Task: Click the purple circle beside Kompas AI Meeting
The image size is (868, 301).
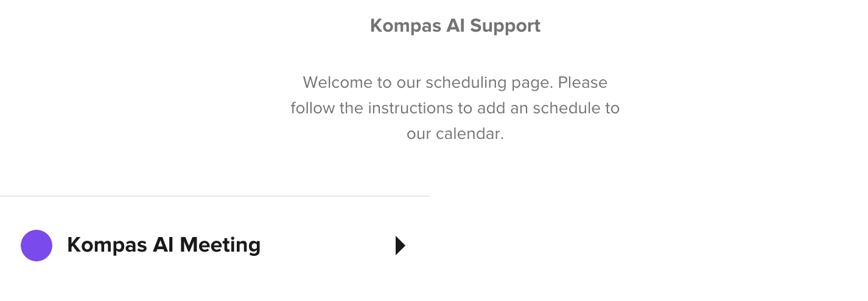Action: 37,246
